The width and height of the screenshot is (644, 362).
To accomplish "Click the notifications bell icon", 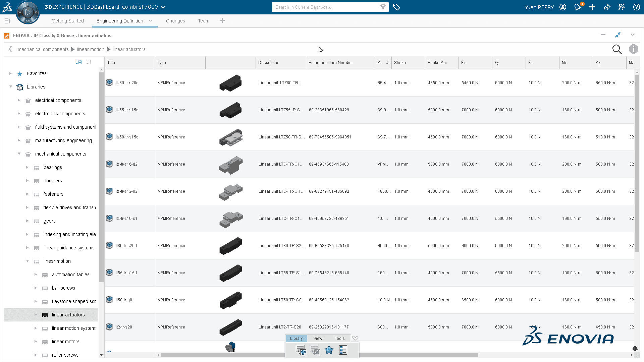I will click(x=579, y=7).
